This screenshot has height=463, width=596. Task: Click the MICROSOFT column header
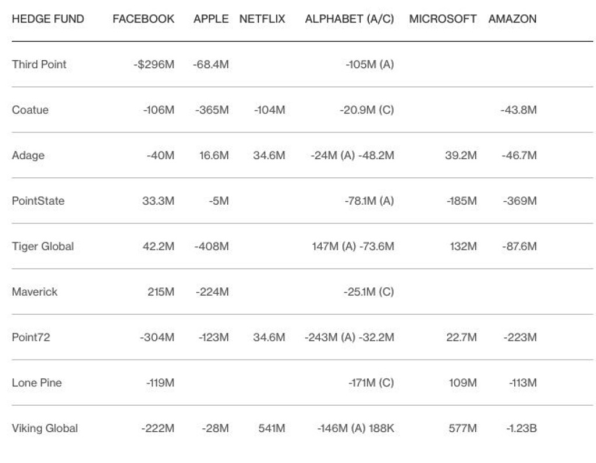click(442, 19)
